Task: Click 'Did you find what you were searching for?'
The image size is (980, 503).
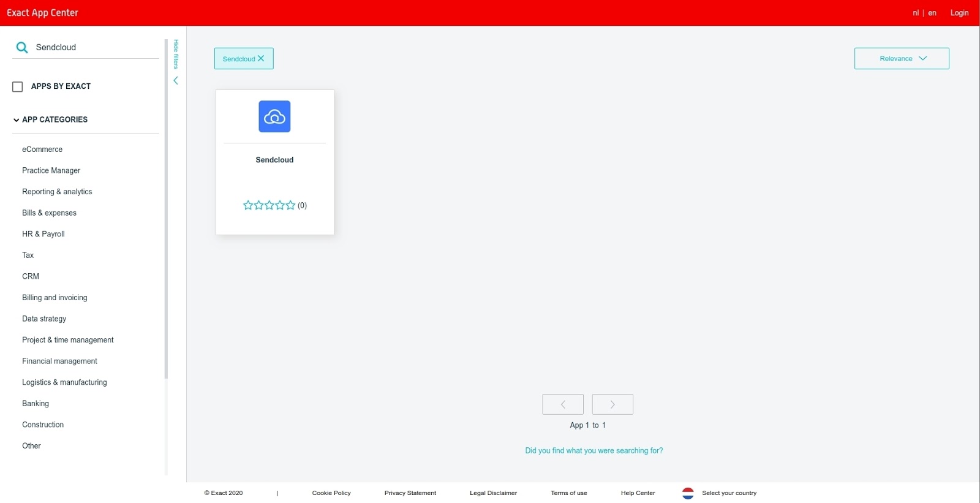Action: [594, 451]
